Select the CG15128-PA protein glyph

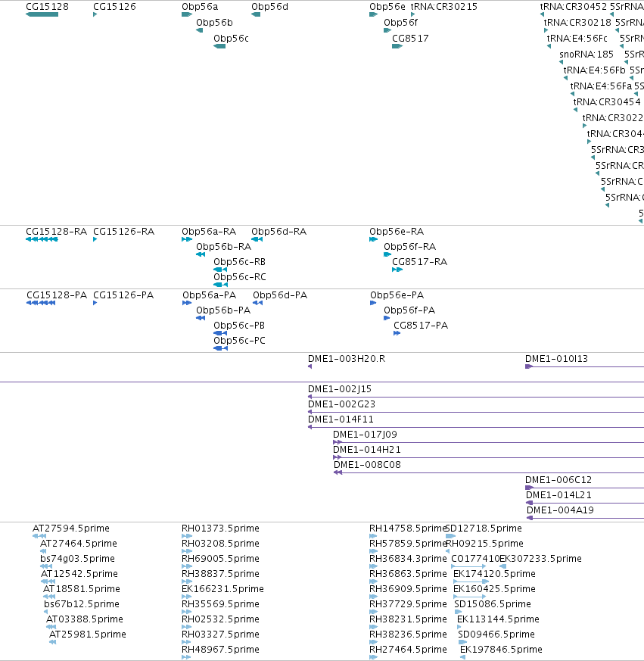(41, 303)
